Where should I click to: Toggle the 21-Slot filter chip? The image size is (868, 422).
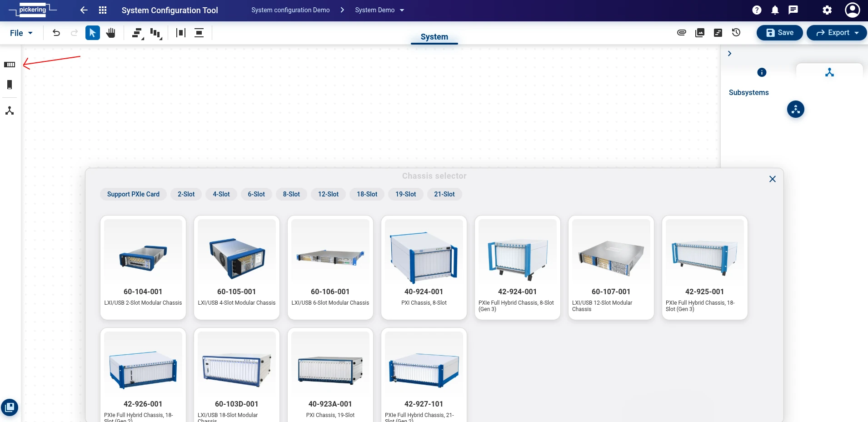[x=444, y=194]
